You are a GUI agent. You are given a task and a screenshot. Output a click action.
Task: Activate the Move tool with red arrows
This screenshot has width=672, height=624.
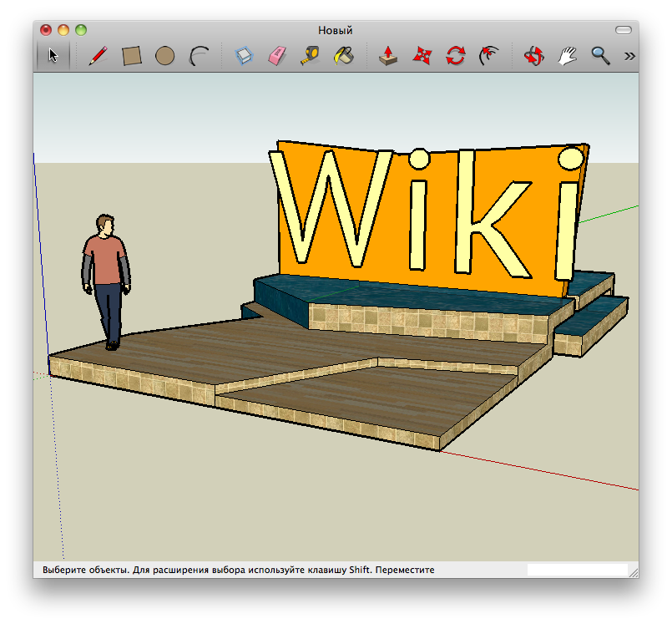(422, 56)
